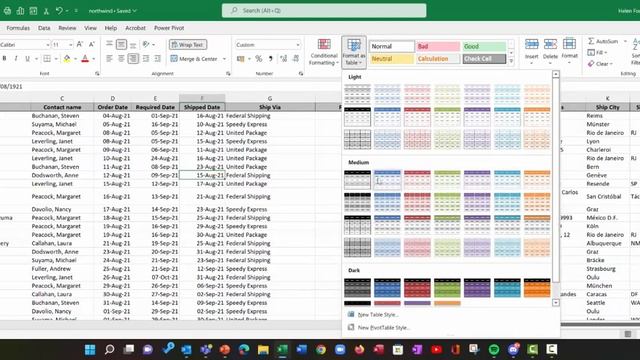Expand cell styles gallery More arrow
This screenshot has width=640, height=360.
[511, 61]
